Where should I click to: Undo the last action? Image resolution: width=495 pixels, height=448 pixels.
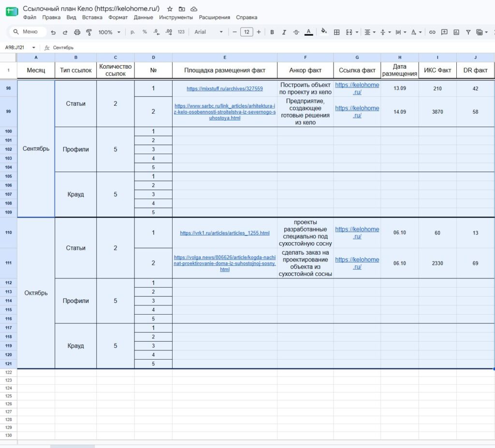click(x=53, y=32)
